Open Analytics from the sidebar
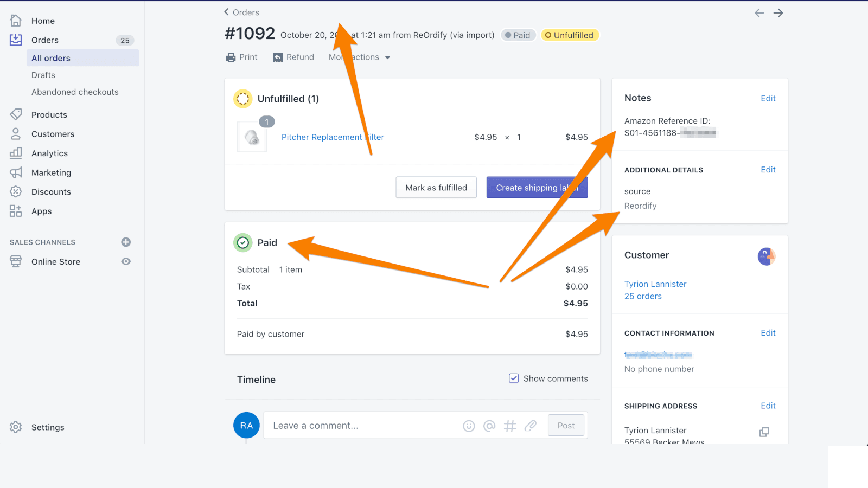Viewport: 868px width, 488px height. tap(49, 153)
